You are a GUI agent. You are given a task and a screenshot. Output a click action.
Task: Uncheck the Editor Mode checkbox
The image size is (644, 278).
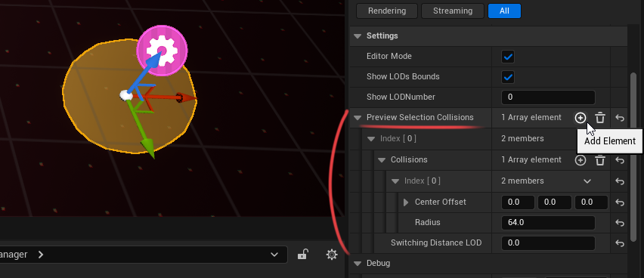508,57
